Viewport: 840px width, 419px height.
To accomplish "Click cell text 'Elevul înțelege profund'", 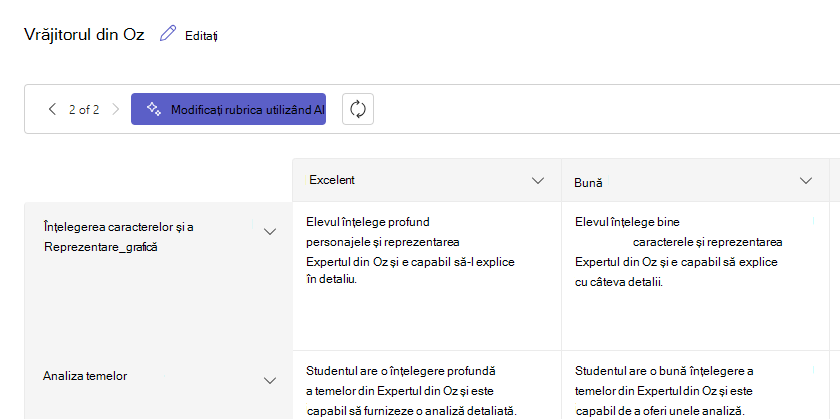I will pos(368,222).
